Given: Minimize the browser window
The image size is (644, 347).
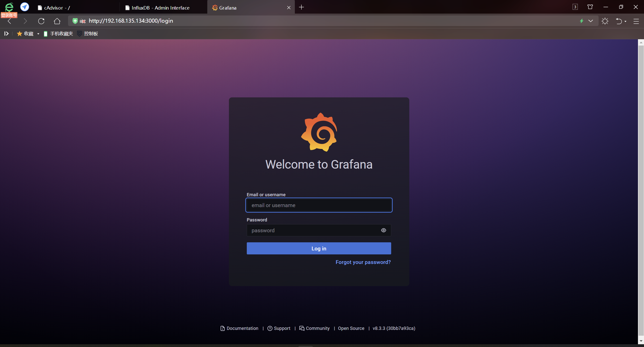Looking at the screenshot, I should click(x=606, y=7).
